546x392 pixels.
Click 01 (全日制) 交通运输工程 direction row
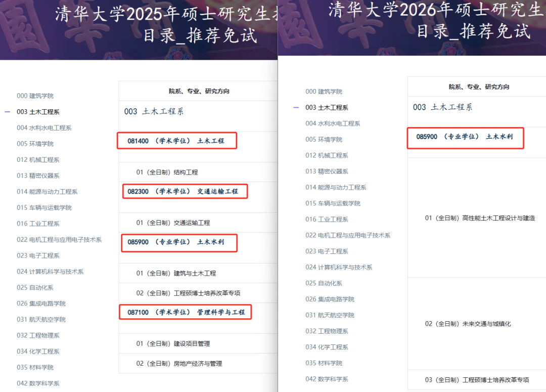[x=198, y=223]
